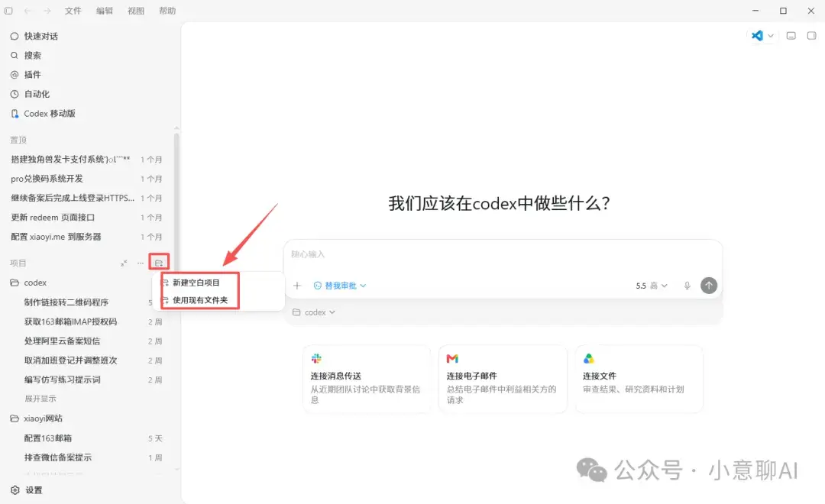Open the 连接电子邮件 Gmail card
The width and height of the screenshot is (825, 504).
point(503,379)
